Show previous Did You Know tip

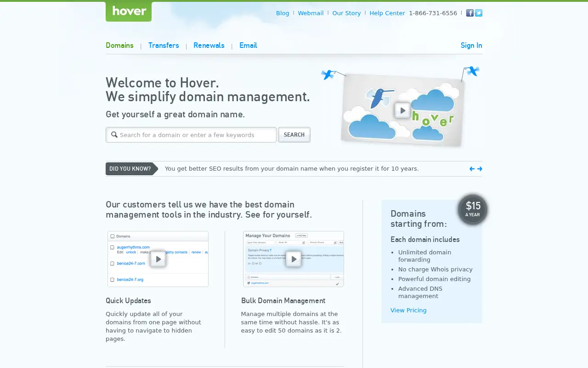[x=472, y=169]
